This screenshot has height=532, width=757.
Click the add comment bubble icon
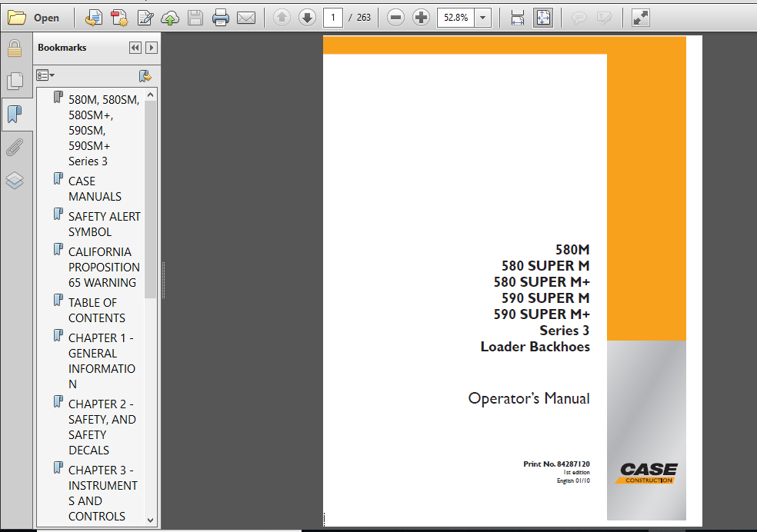(579, 18)
